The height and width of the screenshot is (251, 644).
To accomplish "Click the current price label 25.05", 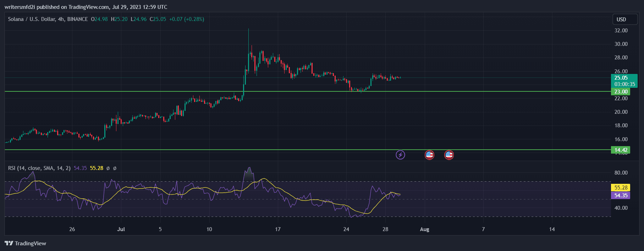I will (x=621, y=78).
